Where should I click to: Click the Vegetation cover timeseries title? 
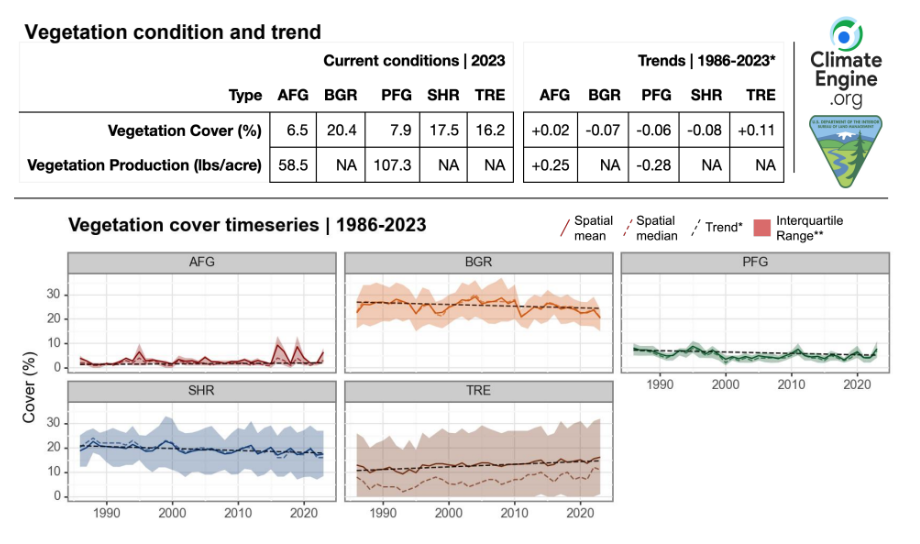point(247,224)
